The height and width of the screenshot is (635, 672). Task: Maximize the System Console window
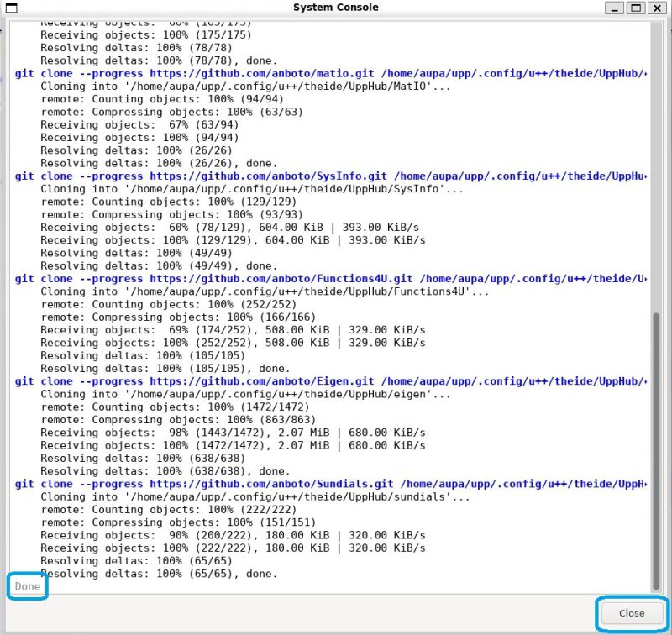635,8
